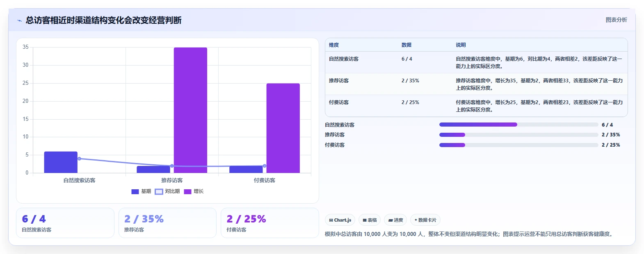Click the 自然搜索访客 cell in the table
This screenshot has width=644, height=254.
click(344, 59)
